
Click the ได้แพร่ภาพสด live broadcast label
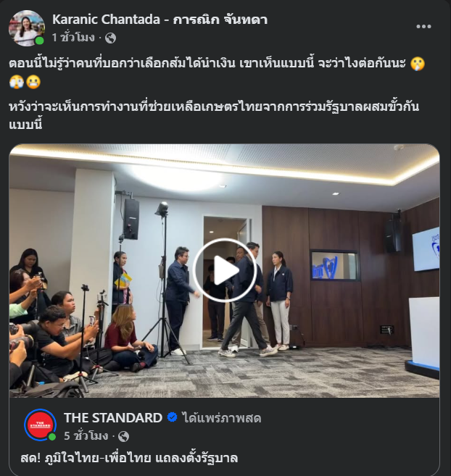222,418
